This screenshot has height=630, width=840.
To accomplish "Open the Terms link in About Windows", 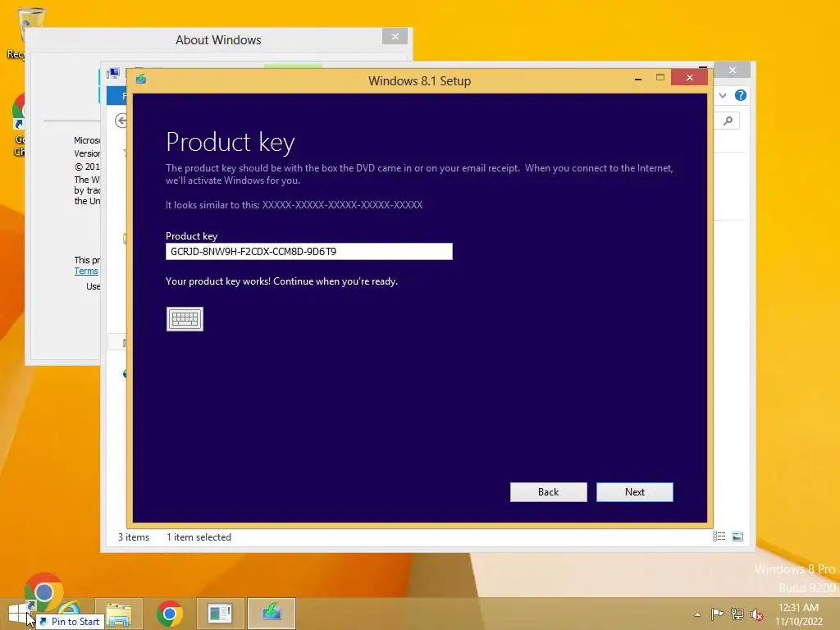I will [x=86, y=271].
